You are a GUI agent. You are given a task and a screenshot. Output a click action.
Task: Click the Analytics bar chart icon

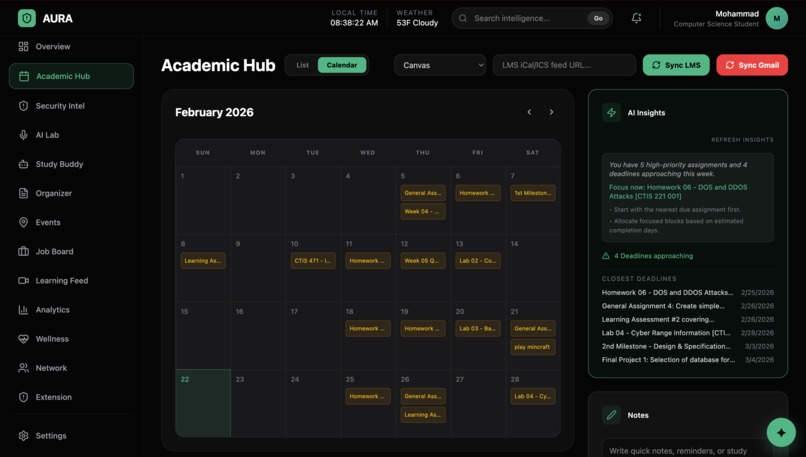click(23, 310)
